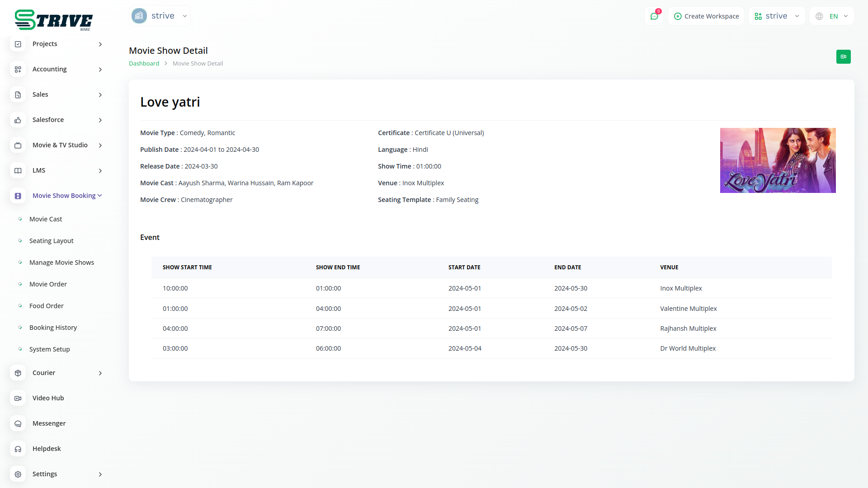Select Booking History in sidebar

click(x=53, y=328)
